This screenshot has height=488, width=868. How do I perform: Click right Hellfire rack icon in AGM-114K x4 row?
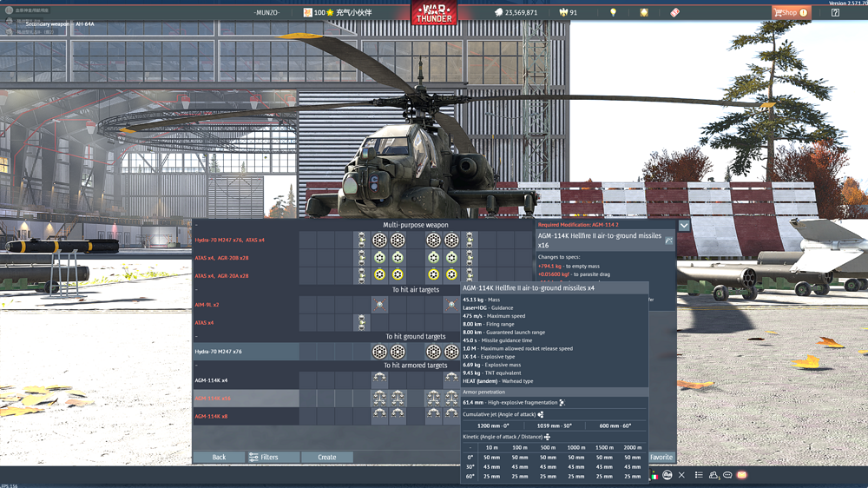[451, 379]
